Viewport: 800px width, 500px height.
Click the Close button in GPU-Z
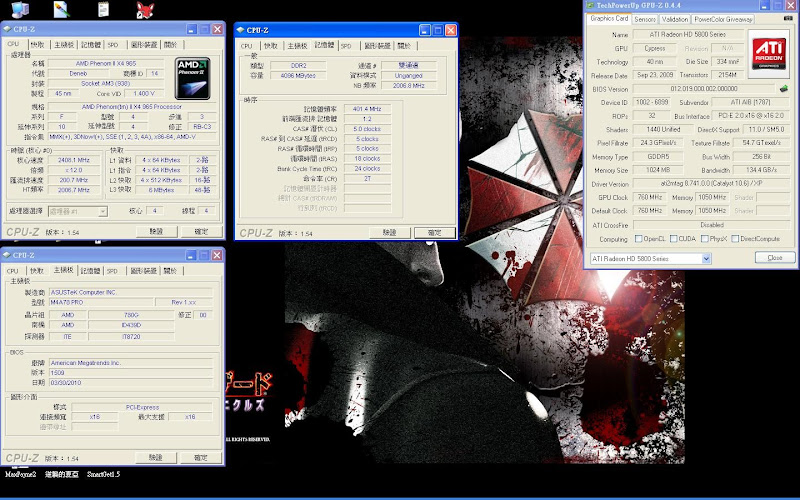point(775,258)
